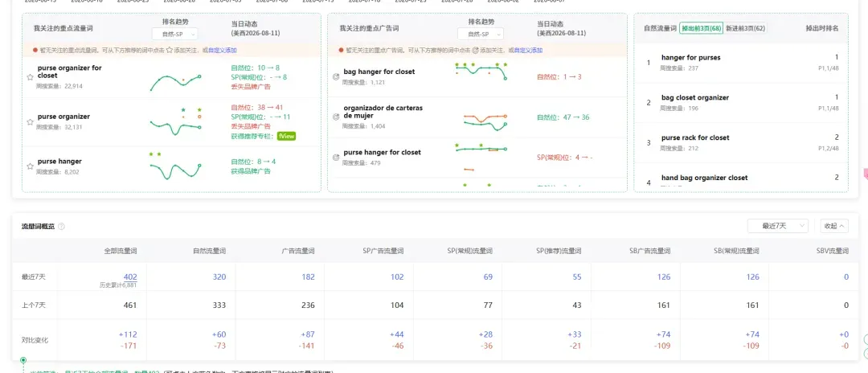Click the 对比变化 row label
The width and height of the screenshot is (868, 373).
pos(35,340)
